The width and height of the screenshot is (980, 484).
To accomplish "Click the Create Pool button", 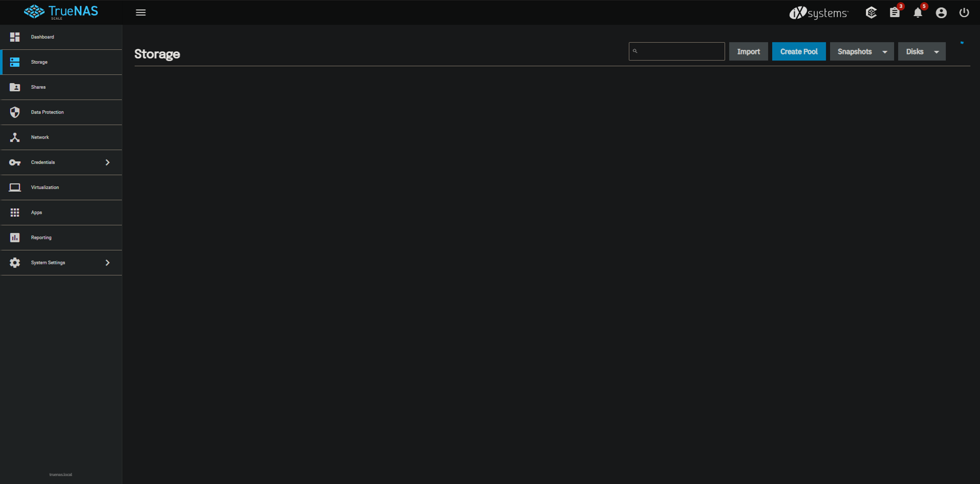I will pyautogui.click(x=798, y=51).
